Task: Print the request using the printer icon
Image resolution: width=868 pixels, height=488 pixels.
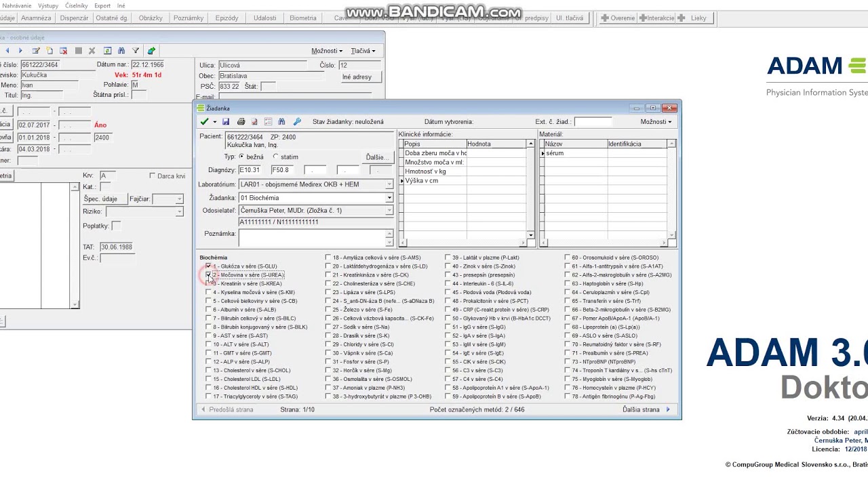Action: pyautogui.click(x=241, y=122)
